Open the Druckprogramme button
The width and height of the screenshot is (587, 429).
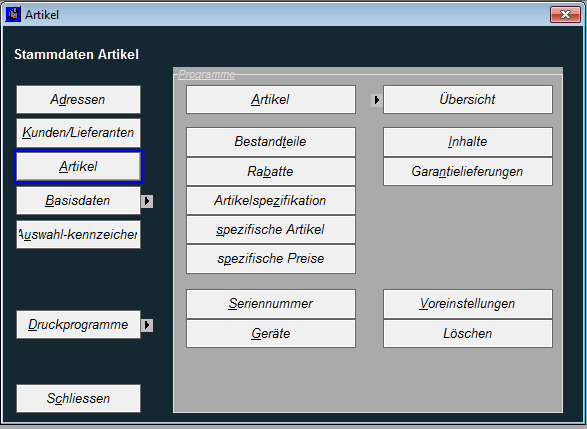[x=78, y=325]
